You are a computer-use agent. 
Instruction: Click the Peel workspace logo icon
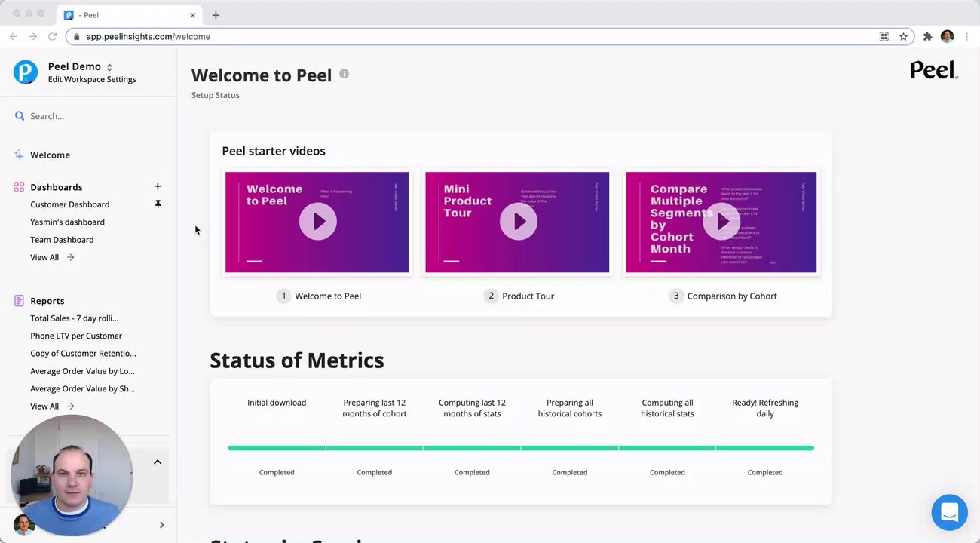(26, 72)
